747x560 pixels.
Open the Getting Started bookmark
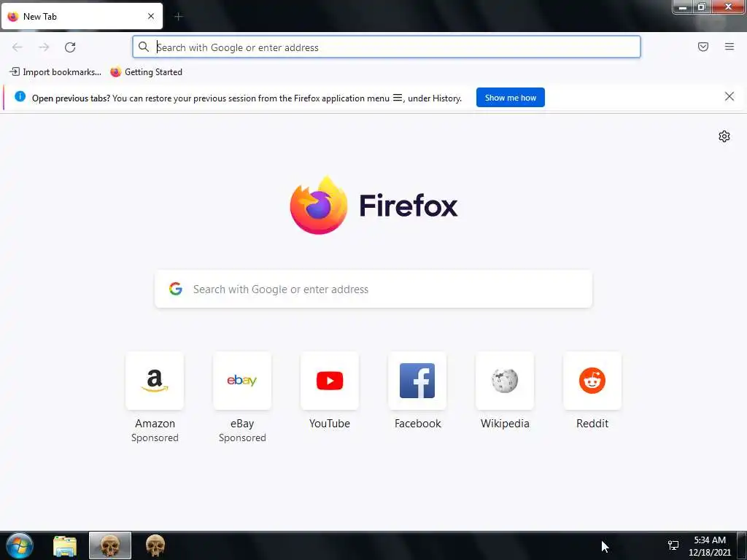coord(146,72)
